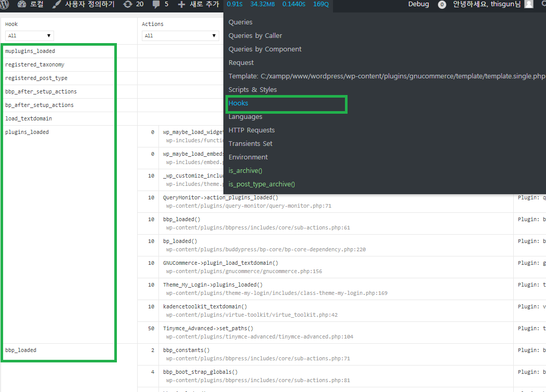The width and height of the screenshot is (546, 392).
Task: Choose HTTP Requests from the menu
Action: pyautogui.click(x=251, y=130)
